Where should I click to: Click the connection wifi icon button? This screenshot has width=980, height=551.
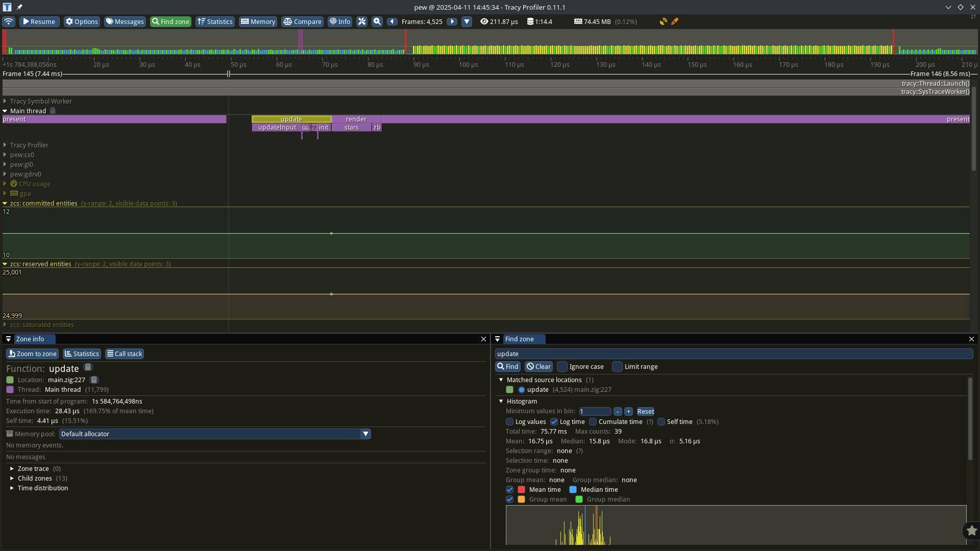(8, 21)
